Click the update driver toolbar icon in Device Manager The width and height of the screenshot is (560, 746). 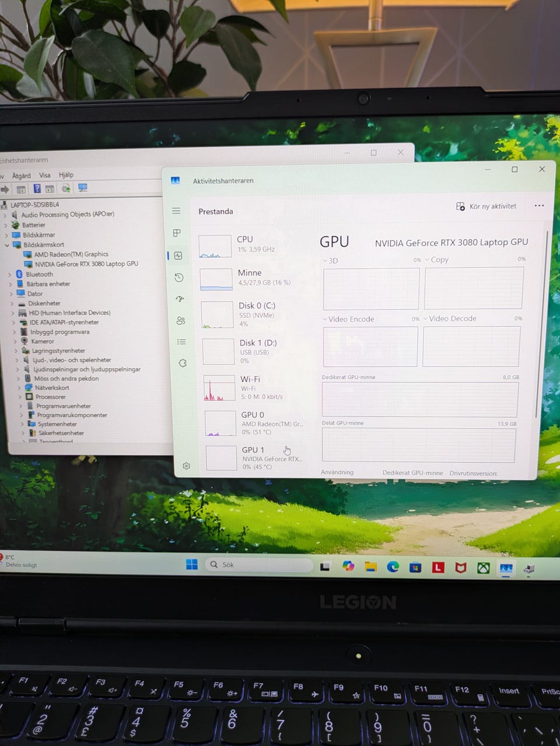(x=66, y=188)
